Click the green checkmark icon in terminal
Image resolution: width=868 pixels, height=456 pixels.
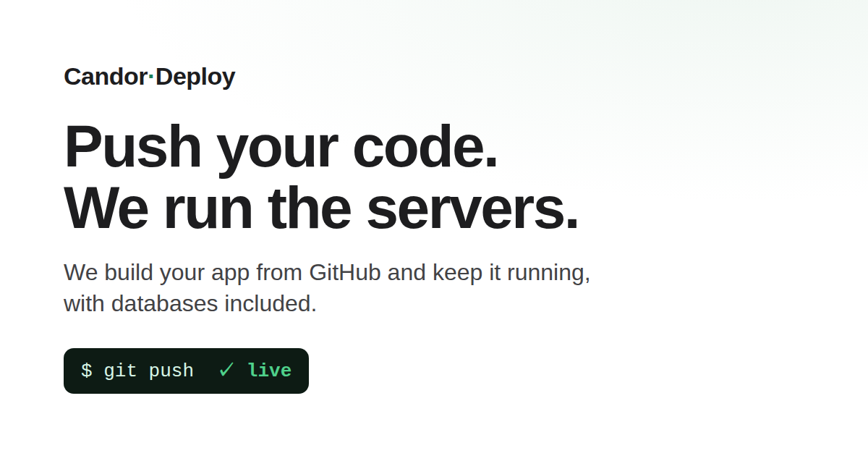click(226, 370)
